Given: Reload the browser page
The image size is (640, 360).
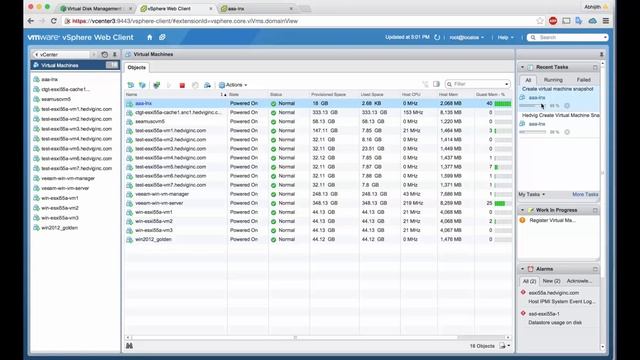Looking at the screenshot, I should click(53, 21).
